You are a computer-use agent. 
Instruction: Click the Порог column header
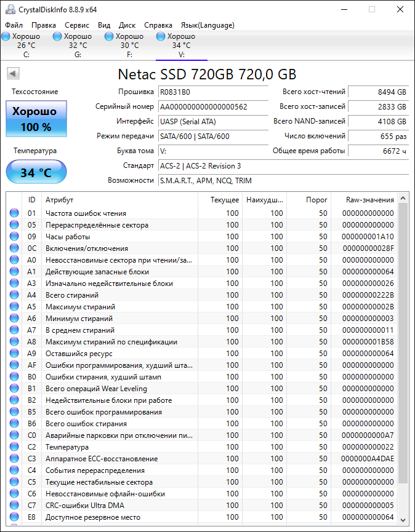[x=309, y=200]
